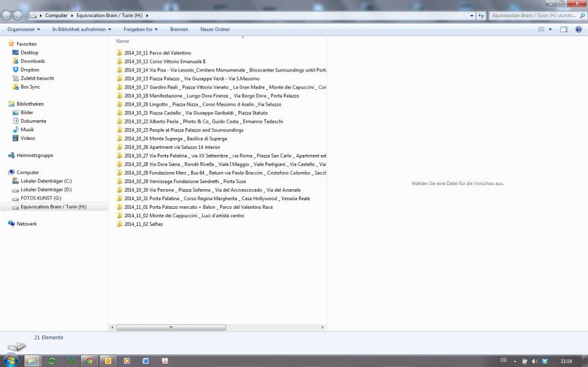This screenshot has height=367, width=588.
Task: Select Zuletzt besucht in favorites
Action: (x=33, y=78)
